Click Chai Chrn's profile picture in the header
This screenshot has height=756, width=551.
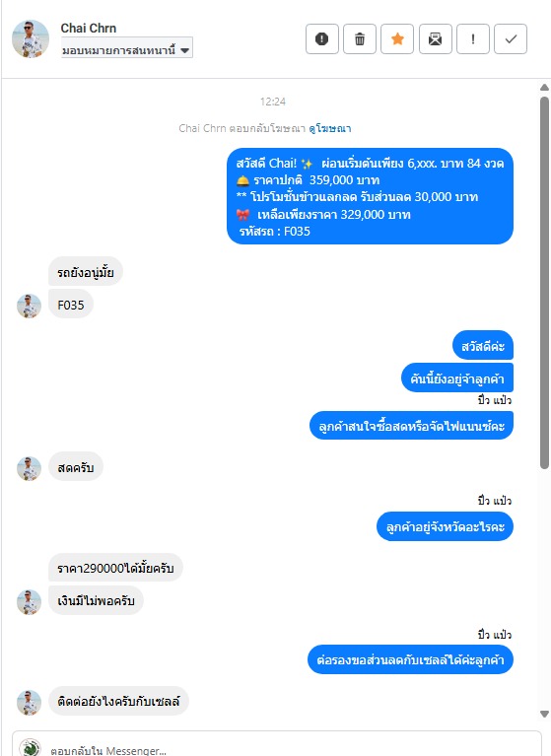31,39
